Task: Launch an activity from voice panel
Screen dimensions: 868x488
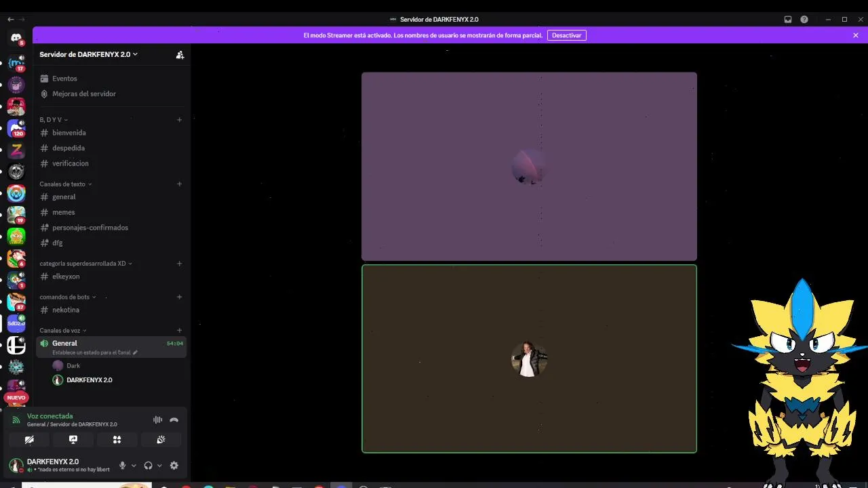Action: click(117, 440)
